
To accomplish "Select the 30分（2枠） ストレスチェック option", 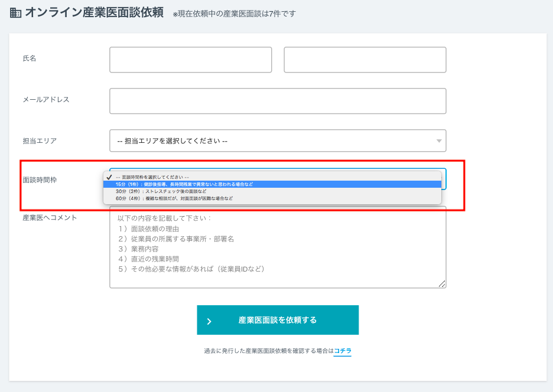I will 272,191.
